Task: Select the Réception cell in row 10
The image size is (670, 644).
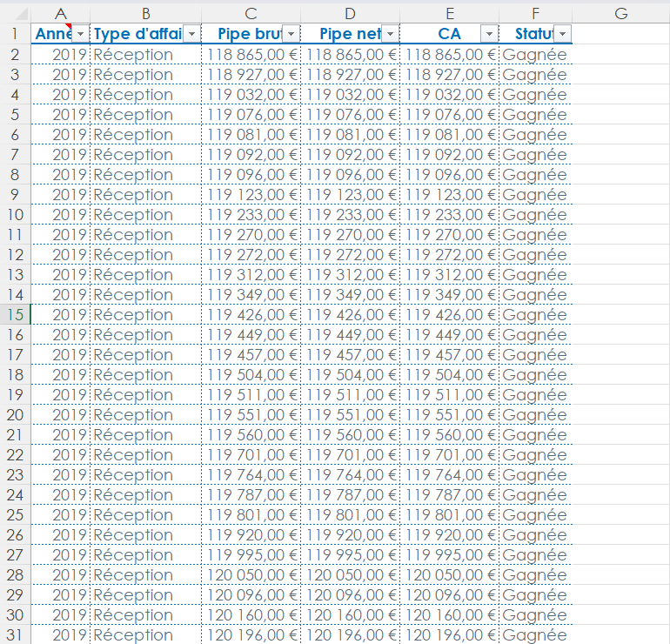Action: pyautogui.click(x=145, y=215)
